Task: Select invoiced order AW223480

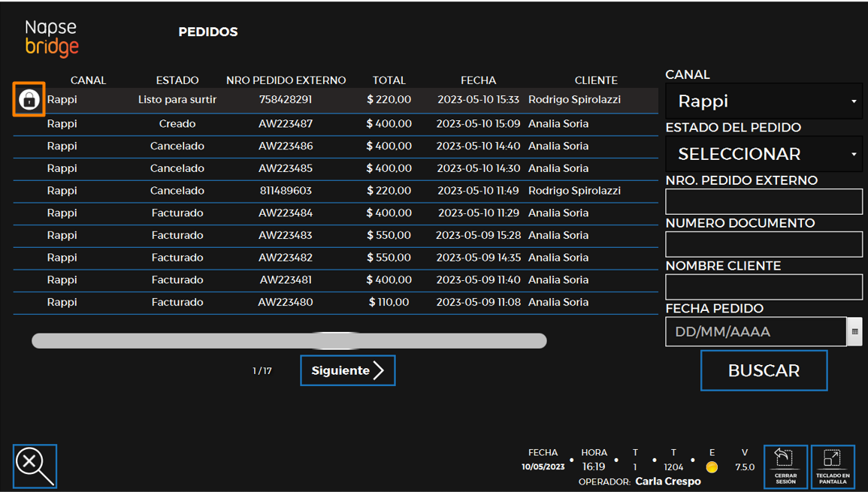Action: (335, 302)
